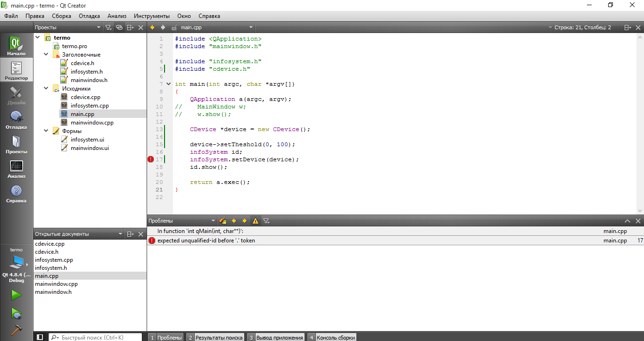Toggle synchronize with editor in Проекты panel
The image size is (644, 341).
tap(119, 27)
